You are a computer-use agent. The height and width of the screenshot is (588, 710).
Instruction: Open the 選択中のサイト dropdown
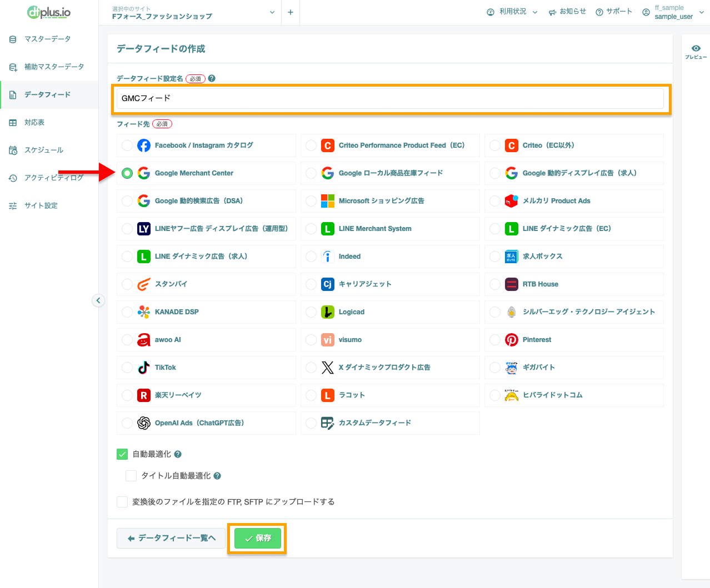pos(193,12)
